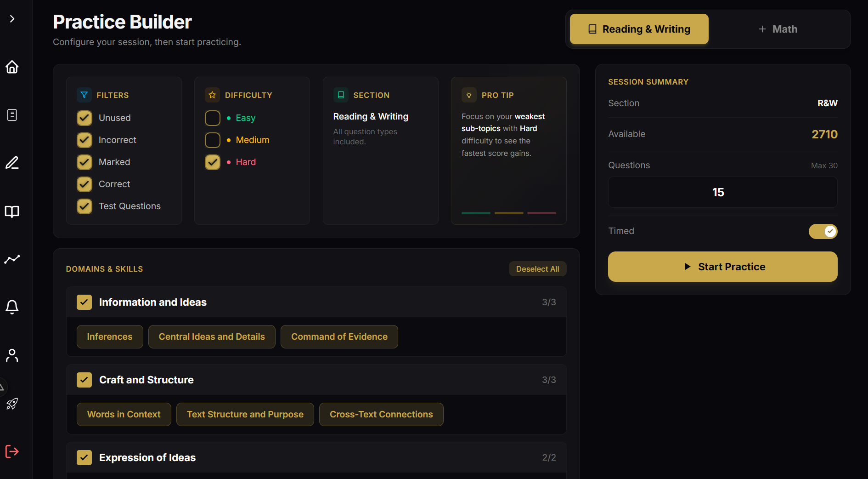Image resolution: width=868 pixels, height=479 pixels.
Task: Click the Practice Builder heading
Action: [x=122, y=22]
